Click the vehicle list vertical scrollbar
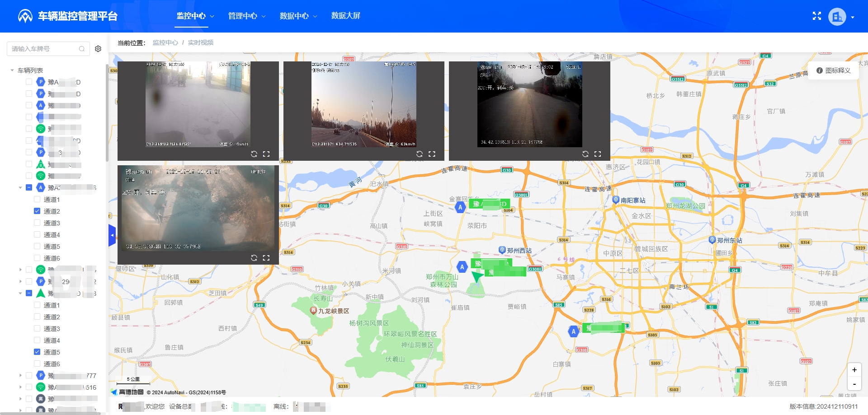 (x=107, y=113)
